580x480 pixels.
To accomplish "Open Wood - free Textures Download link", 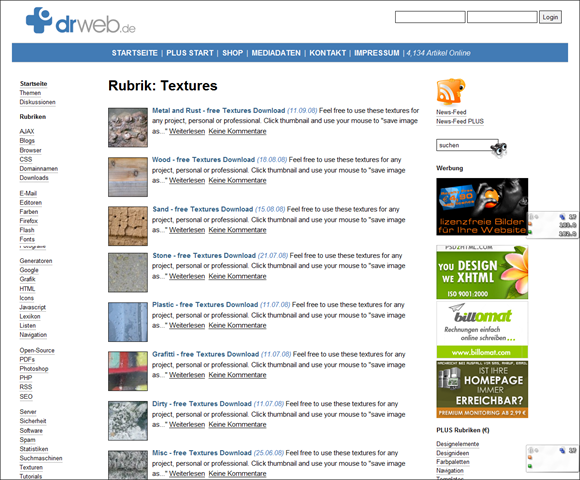I will (x=203, y=159).
